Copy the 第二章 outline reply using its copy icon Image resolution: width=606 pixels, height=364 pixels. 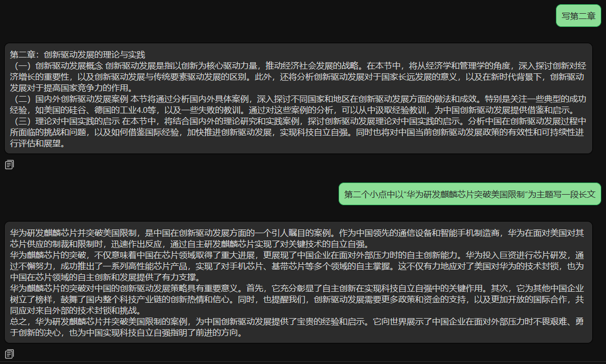click(9, 165)
